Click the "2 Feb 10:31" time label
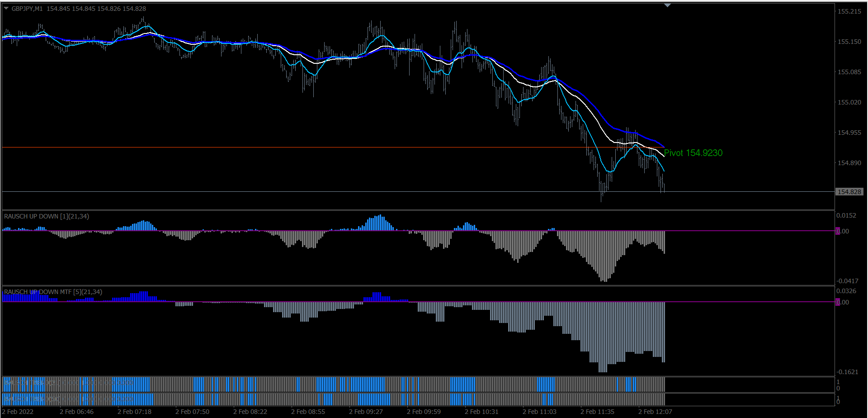 coord(481,412)
